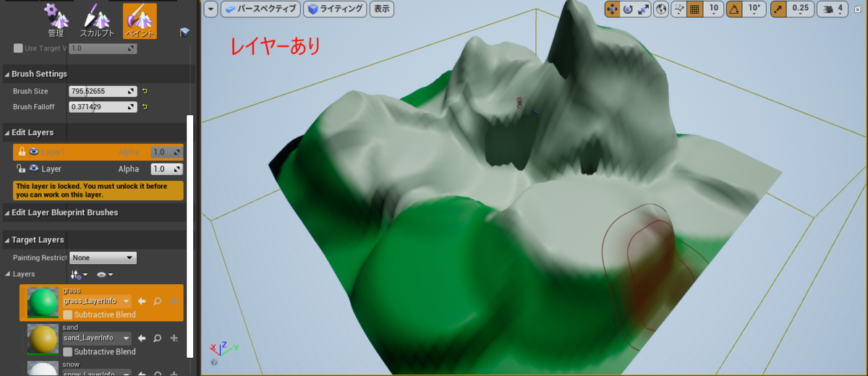Toggle Subtractive Blend for grass layer
This screenshot has width=868, height=376.
click(x=67, y=315)
